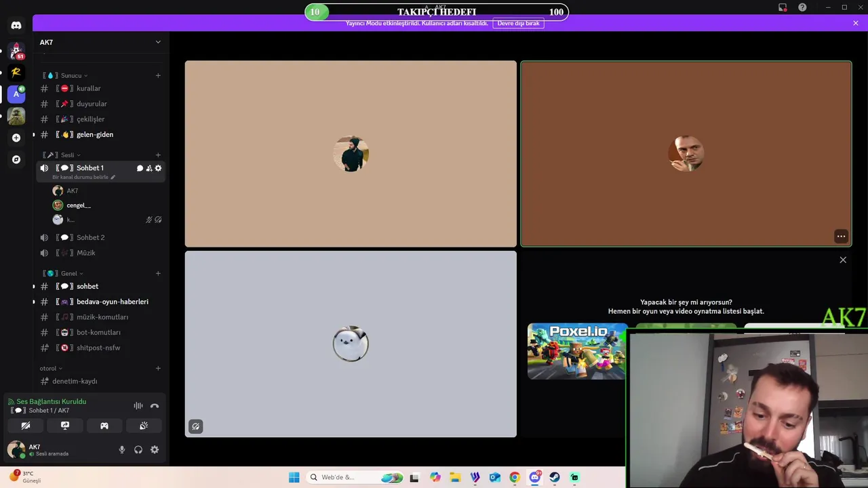868x488 pixels.
Task: Create channel in otorol category
Action: tap(158, 368)
